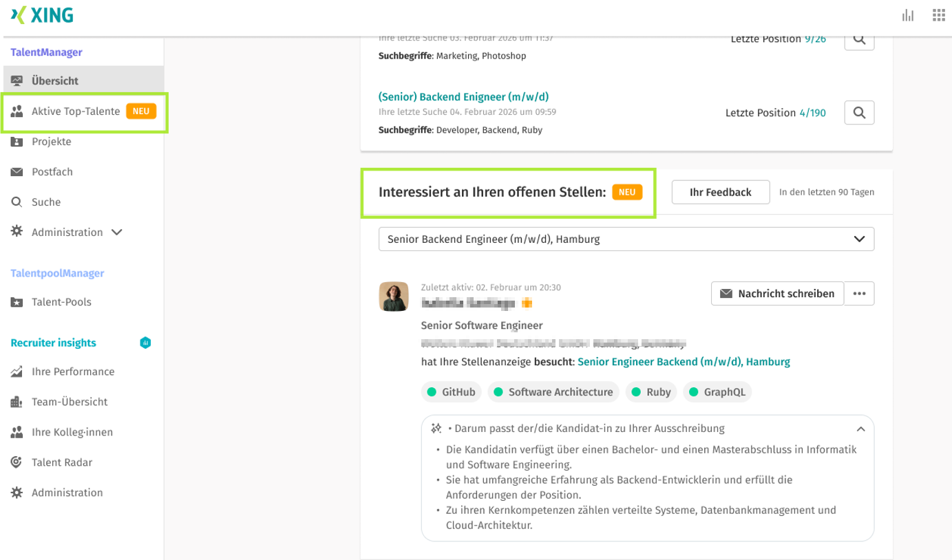Select the Talent Radar icon

pos(17,462)
